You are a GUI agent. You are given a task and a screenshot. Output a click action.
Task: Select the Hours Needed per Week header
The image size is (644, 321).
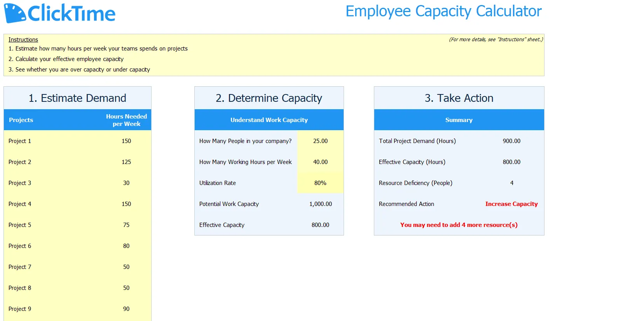[126, 120]
